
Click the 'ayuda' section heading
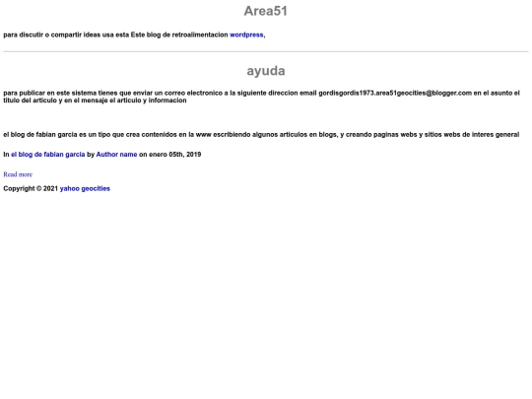click(266, 71)
